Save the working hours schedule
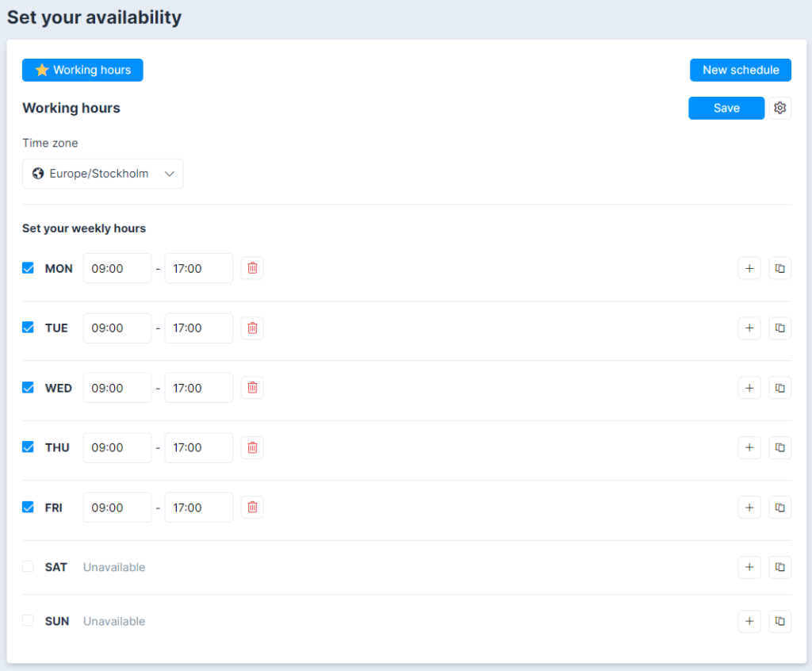The image size is (812, 671). click(x=726, y=108)
